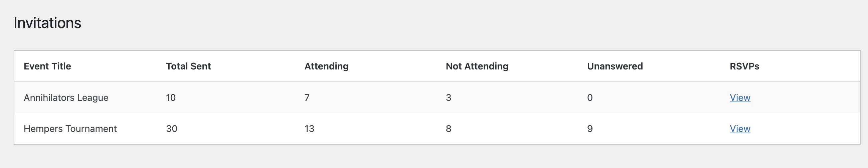Click Not Attending count for Hempers Tournament
The width and height of the screenshot is (868, 168).
448,129
